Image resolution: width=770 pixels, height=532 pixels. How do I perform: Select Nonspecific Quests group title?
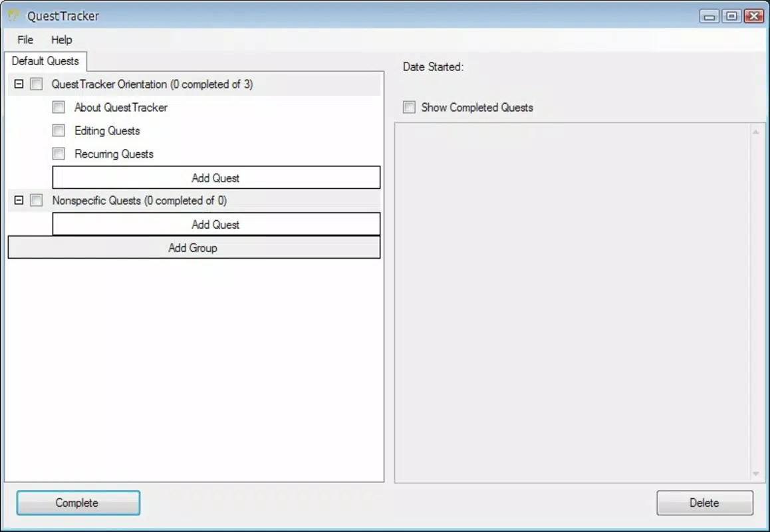click(x=140, y=200)
